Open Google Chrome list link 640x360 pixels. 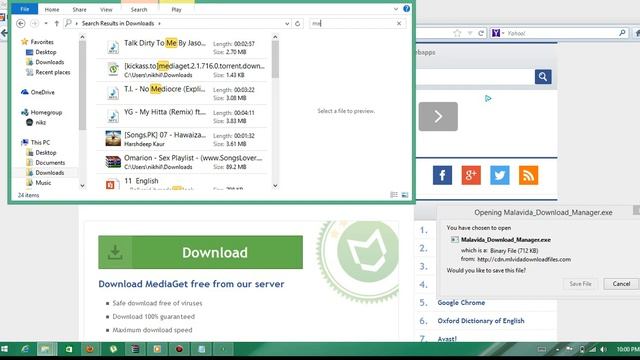(461, 302)
